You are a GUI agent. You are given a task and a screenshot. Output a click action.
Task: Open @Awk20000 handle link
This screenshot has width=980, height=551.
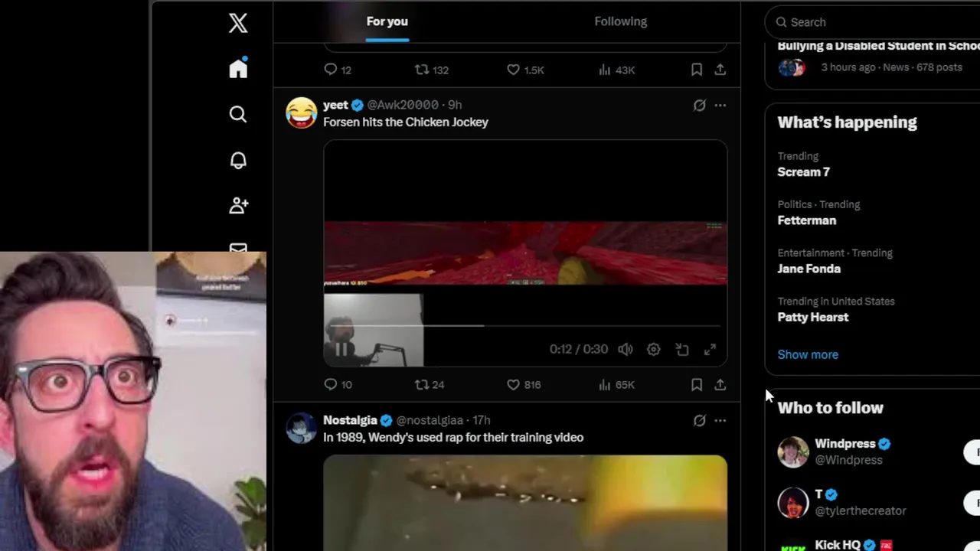click(403, 105)
